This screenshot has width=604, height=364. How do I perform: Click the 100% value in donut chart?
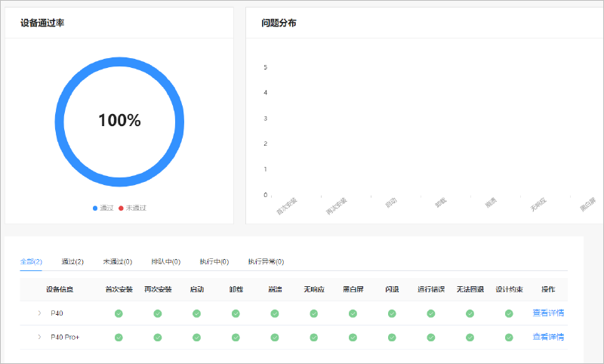point(119,120)
